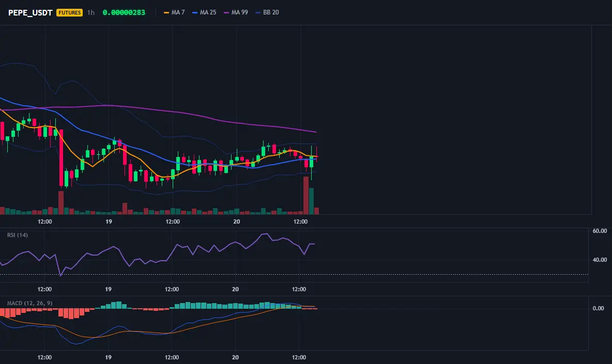Click the date label 20 under main chart
612x364 pixels.
tap(237, 221)
